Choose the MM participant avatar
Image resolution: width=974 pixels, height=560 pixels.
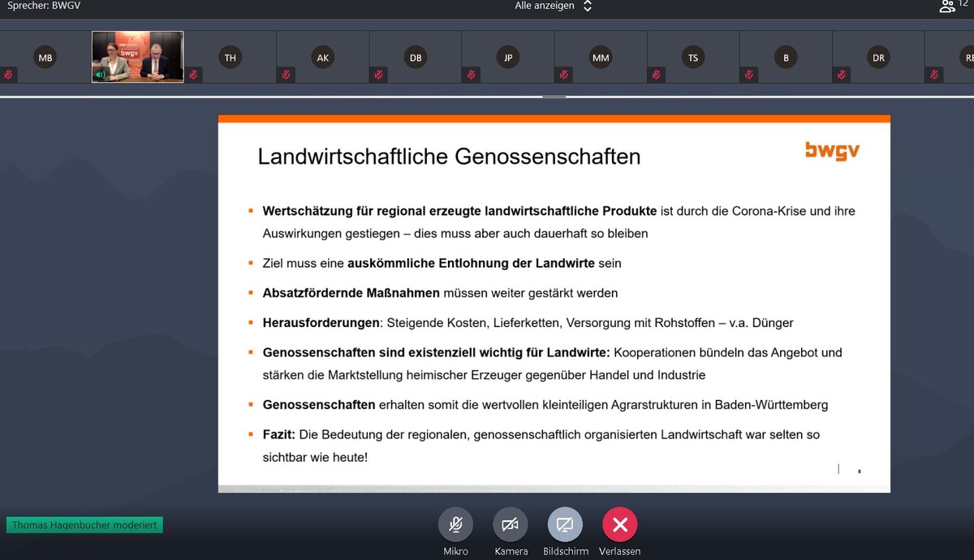point(601,58)
